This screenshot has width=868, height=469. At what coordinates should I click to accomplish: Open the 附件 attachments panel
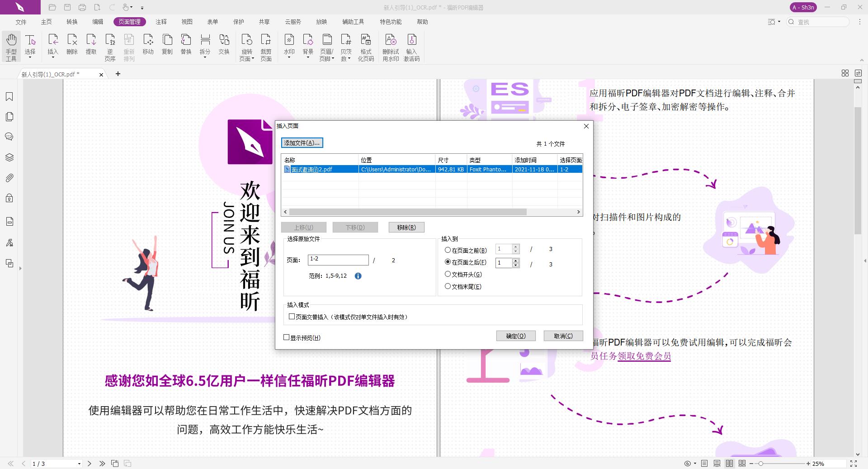coord(9,178)
